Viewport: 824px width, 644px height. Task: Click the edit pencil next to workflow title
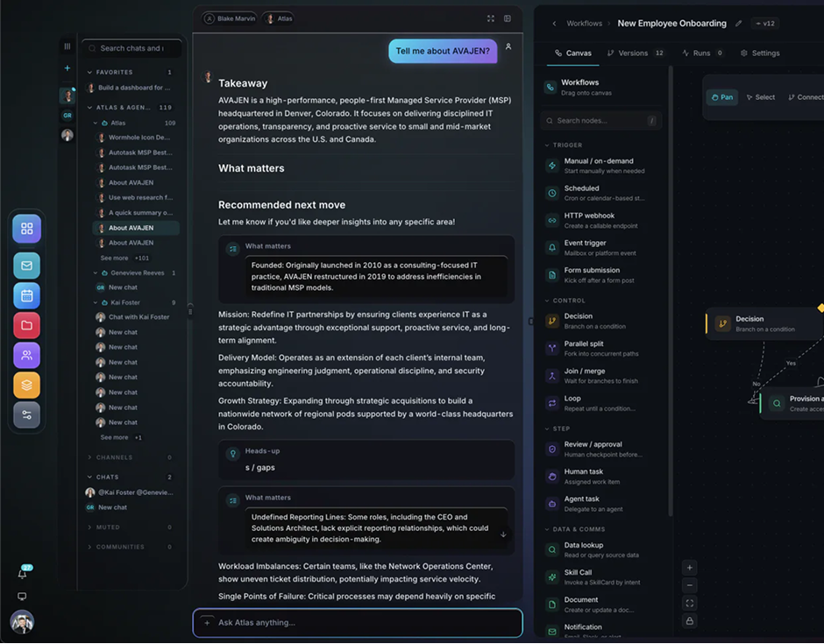coord(739,23)
